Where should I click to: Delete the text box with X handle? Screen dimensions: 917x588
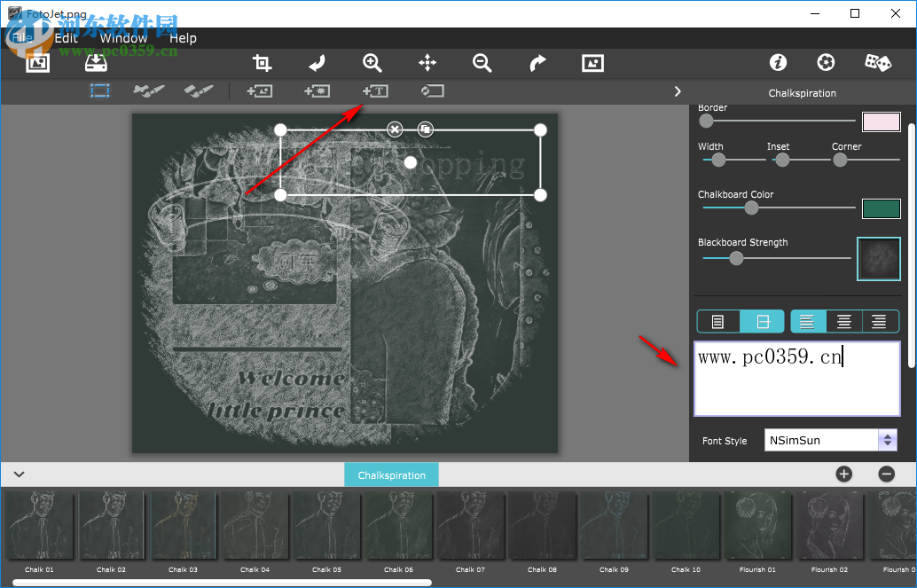click(396, 129)
